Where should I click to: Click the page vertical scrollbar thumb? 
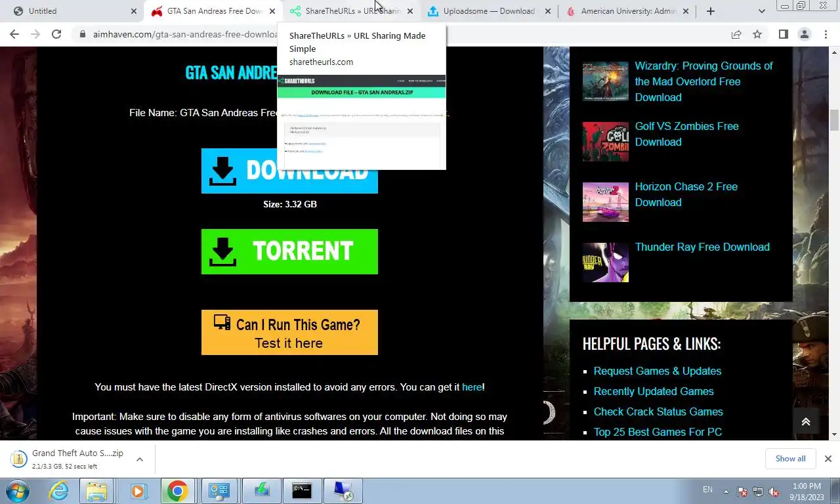click(834, 120)
